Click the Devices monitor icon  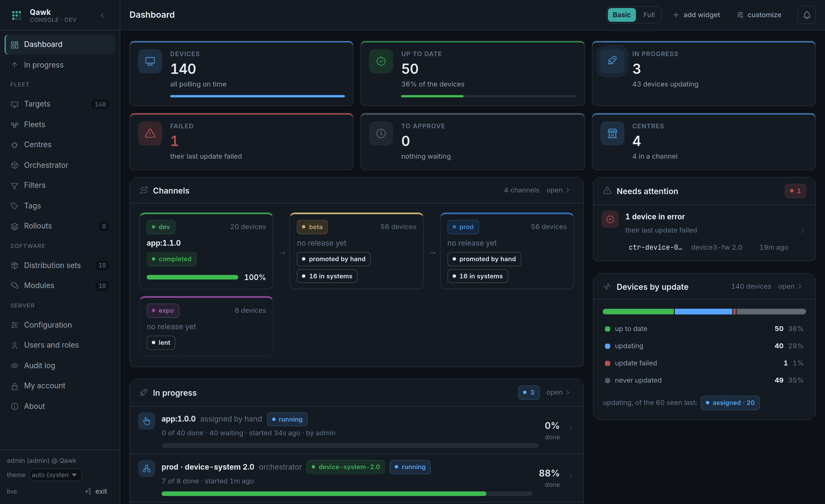(x=150, y=61)
